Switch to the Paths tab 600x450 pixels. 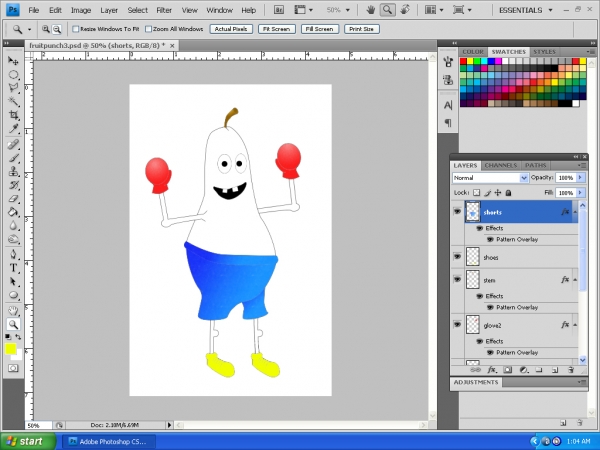tap(535, 165)
